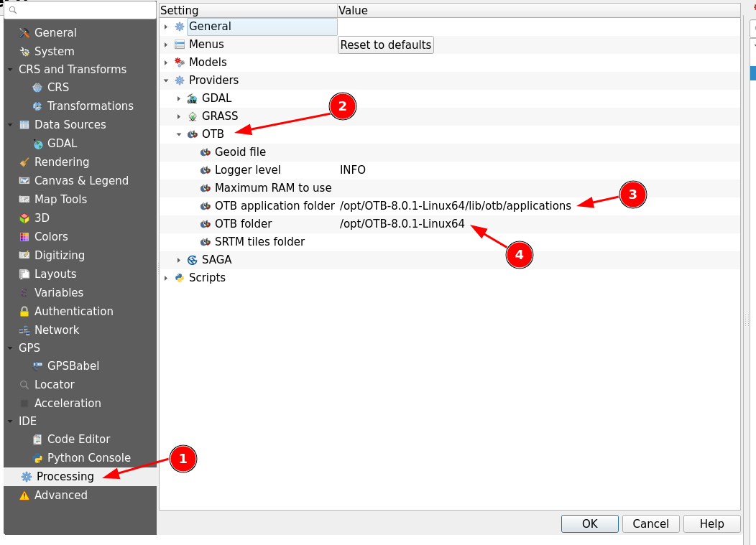The height and width of the screenshot is (545, 756).
Task: Open Help for the options dialog
Action: 711,523
